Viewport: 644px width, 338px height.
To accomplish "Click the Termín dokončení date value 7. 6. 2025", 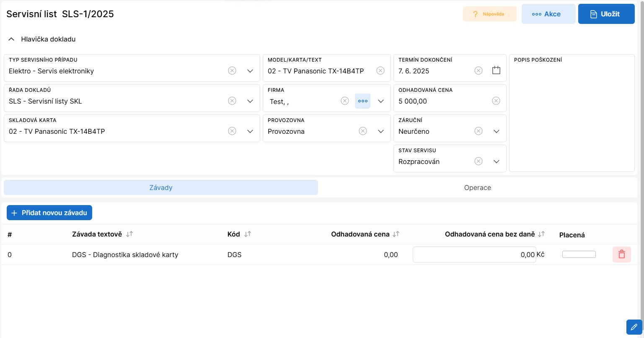I will pyautogui.click(x=414, y=71).
